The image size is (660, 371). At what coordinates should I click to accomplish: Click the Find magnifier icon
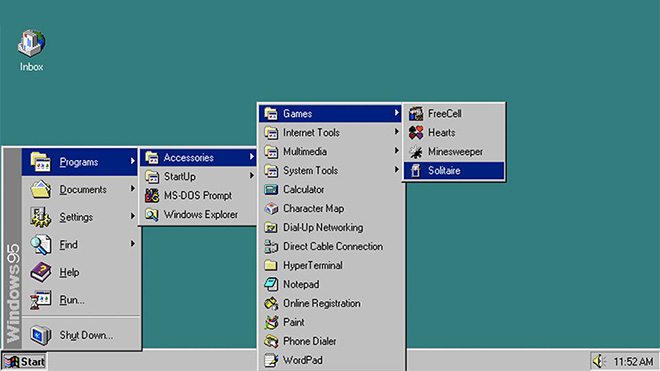40,245
